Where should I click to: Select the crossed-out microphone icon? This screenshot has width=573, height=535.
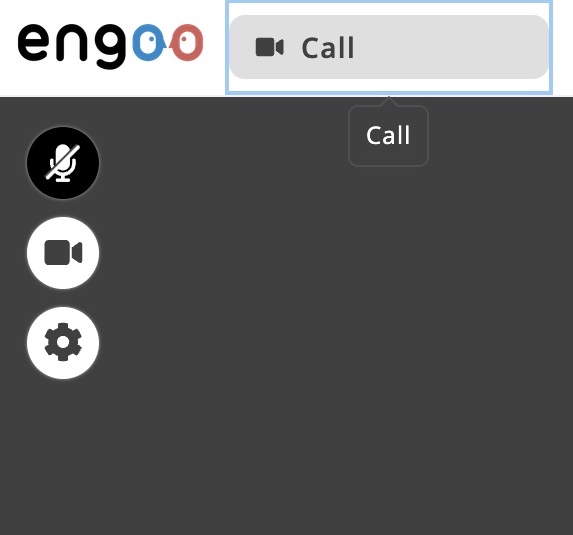coord(63,163)
